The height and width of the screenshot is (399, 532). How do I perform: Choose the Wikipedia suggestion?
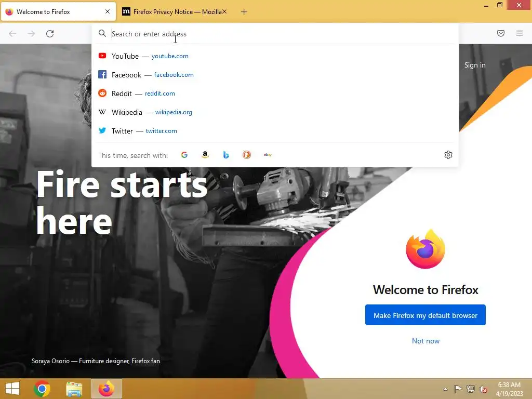click(275, 112)
